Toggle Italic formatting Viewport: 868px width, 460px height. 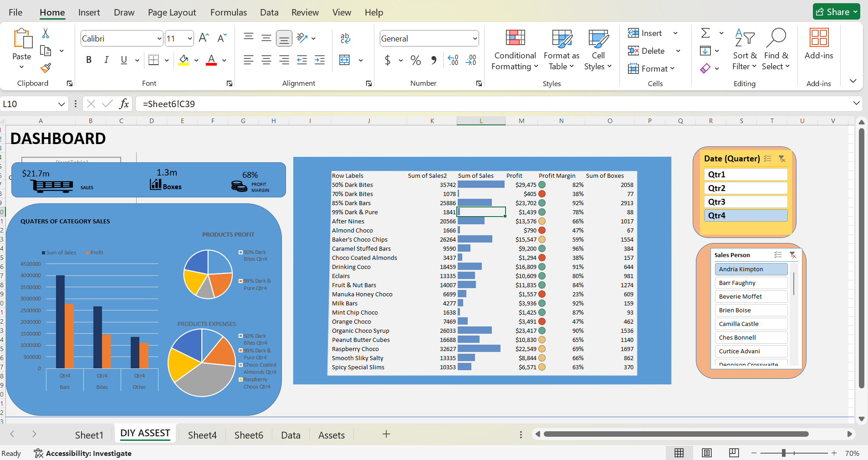[106, 60]
